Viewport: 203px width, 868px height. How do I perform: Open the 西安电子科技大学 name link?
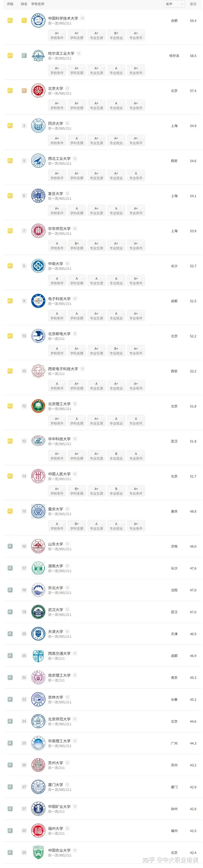pos(63,369)
